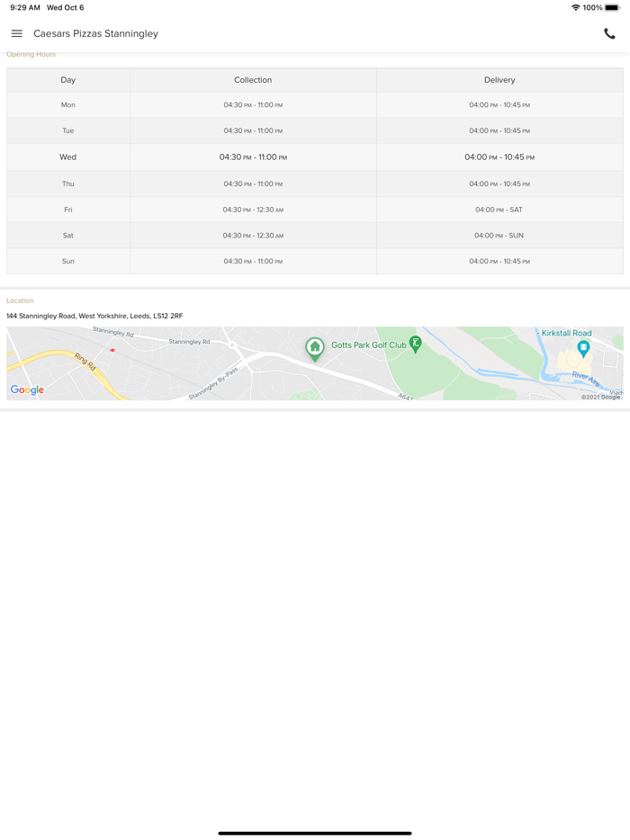
Task: Click the 144 Stanningley Road address text
Action: (94, 316)
